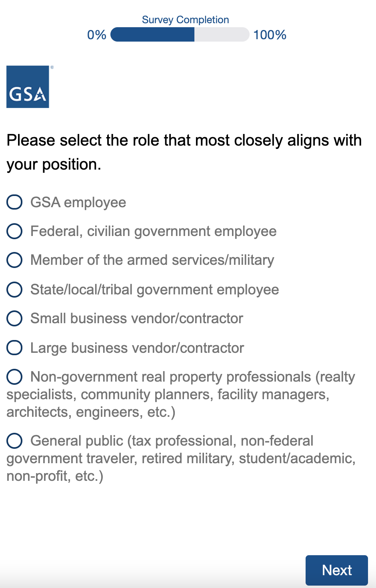Click the "Large business vendor/contractor" label text
Screen dimensions: 376x588
tap(137, 348)
